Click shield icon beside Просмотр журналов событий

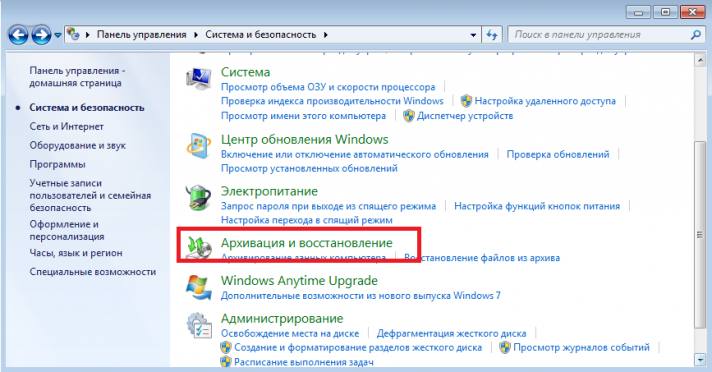(504, 347)
